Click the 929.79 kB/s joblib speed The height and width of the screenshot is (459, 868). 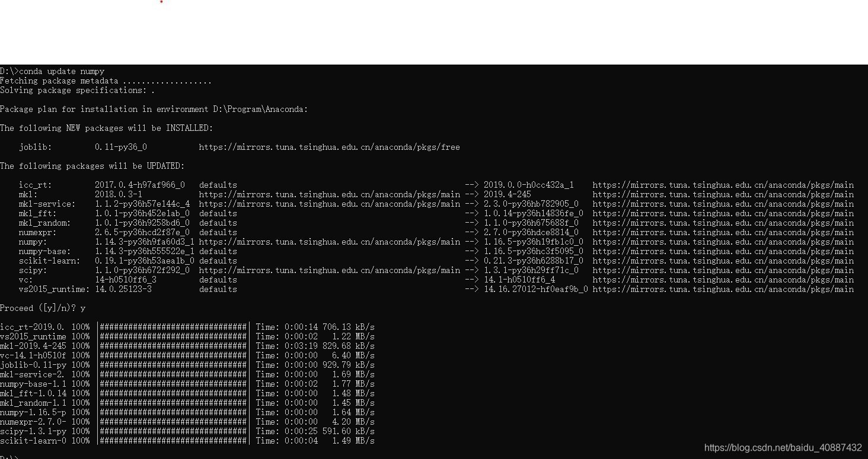(x=349, y=365)
